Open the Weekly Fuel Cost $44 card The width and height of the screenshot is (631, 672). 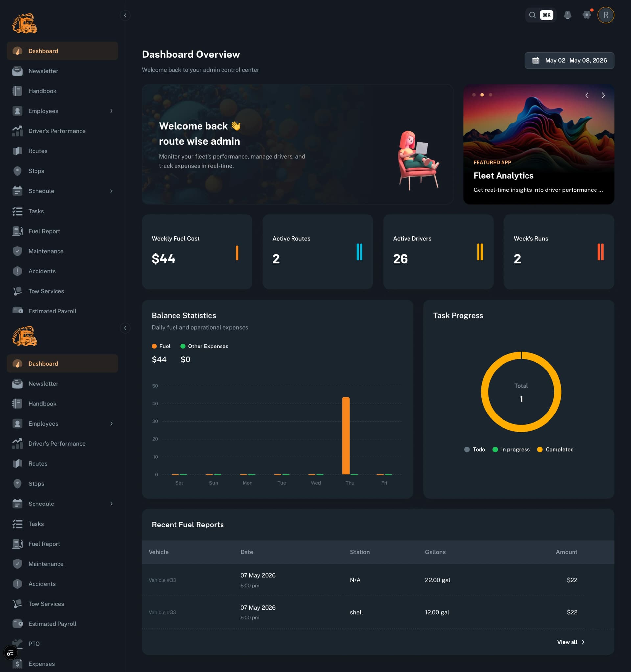tap(197, 252)
